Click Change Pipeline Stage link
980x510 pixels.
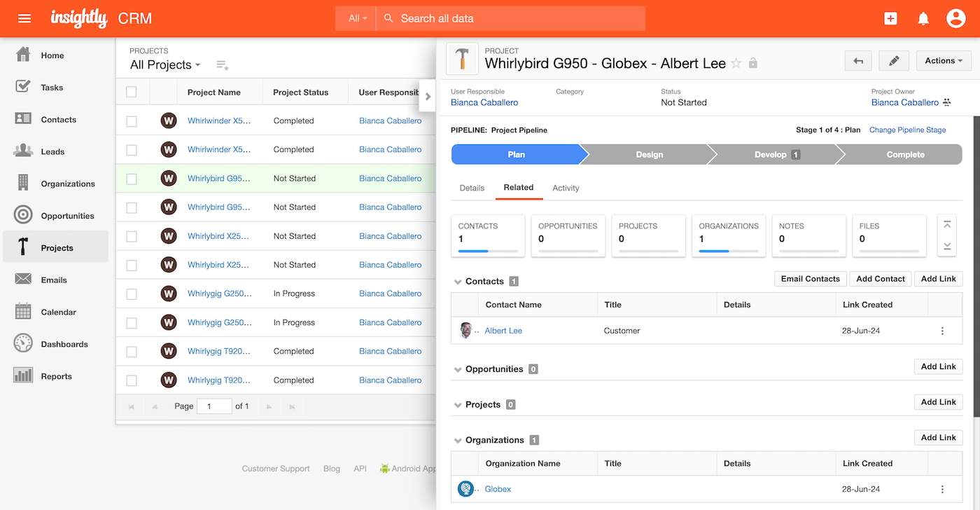pos(907,130)
